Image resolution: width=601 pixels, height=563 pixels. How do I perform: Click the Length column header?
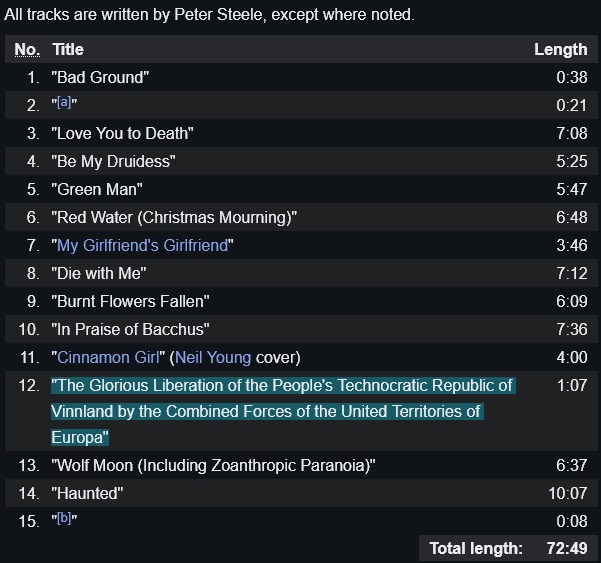[561, 49]
